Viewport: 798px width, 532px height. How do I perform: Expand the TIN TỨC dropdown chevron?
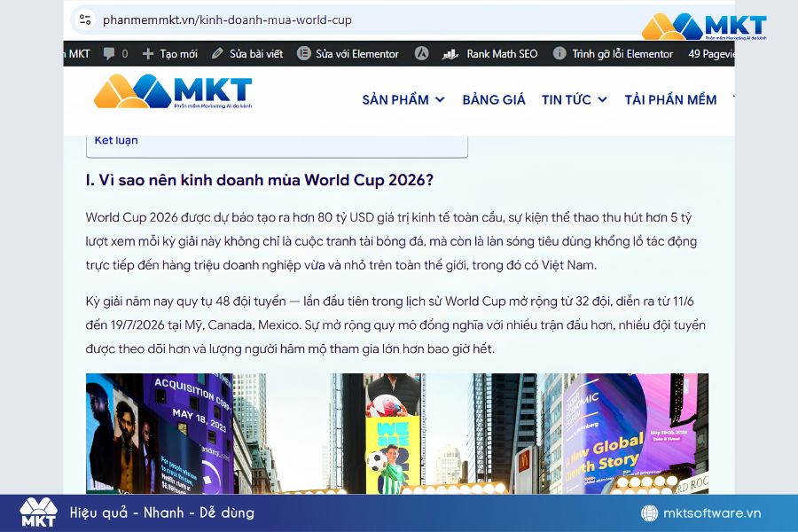tap(602, 100)
